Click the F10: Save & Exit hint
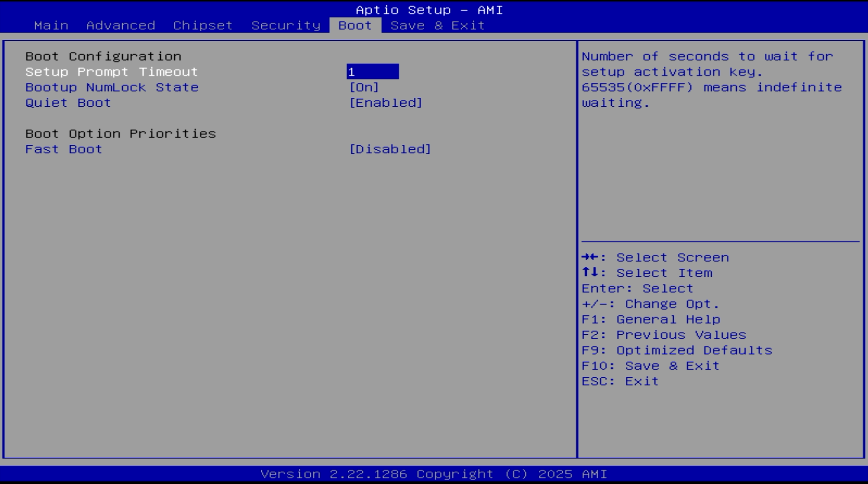 [651, 365]
